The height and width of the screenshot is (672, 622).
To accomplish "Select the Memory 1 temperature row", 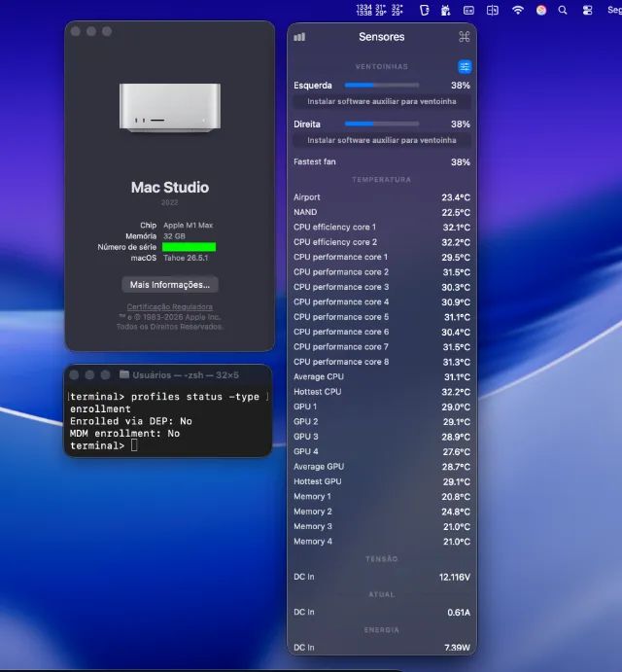I will [x=382, y=497].
